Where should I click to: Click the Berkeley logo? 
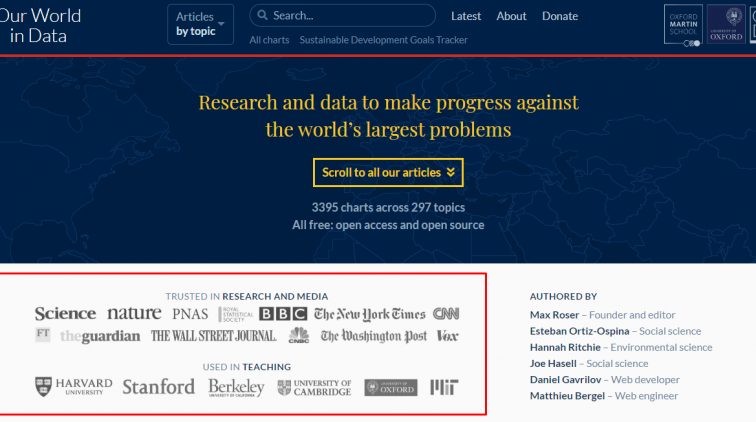point(236,388)
